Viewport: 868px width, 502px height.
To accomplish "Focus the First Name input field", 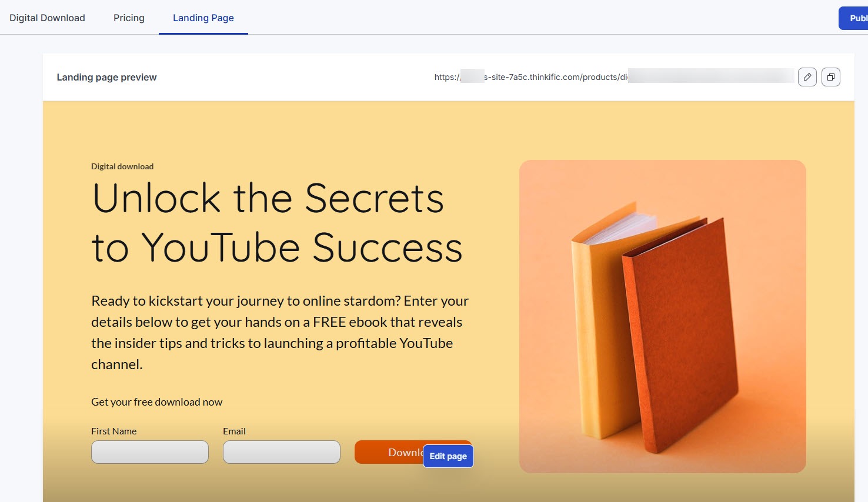I will click(150, 452).
